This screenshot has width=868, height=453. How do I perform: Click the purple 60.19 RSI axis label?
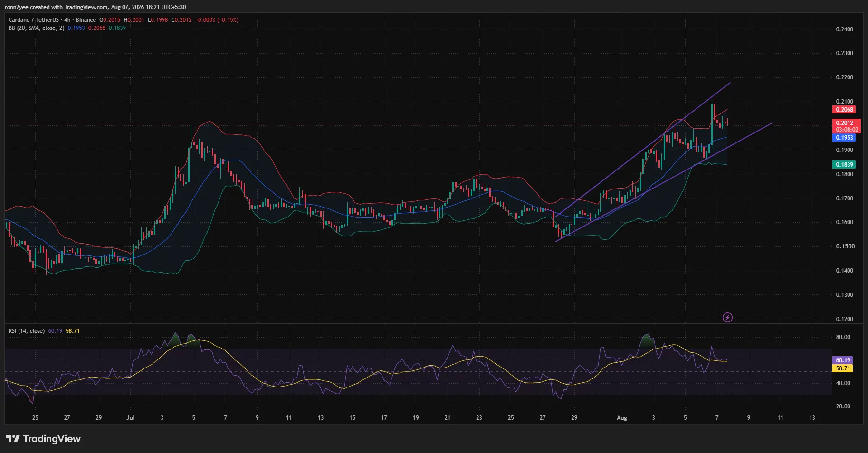pos(843,360)
